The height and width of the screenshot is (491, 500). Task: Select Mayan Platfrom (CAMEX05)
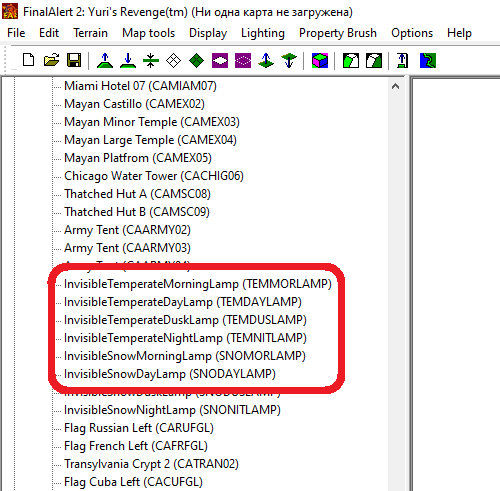138,158
